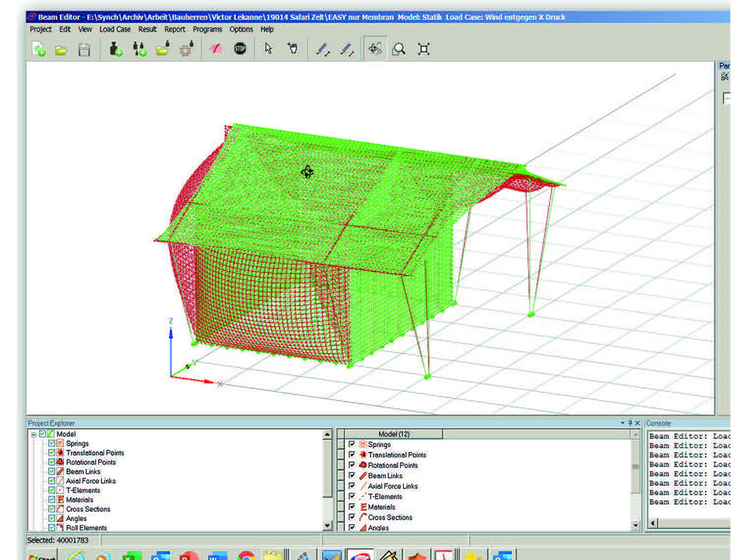Activate the zoom magnifier tool
The image size is (747, 560).
coord(398,49)
